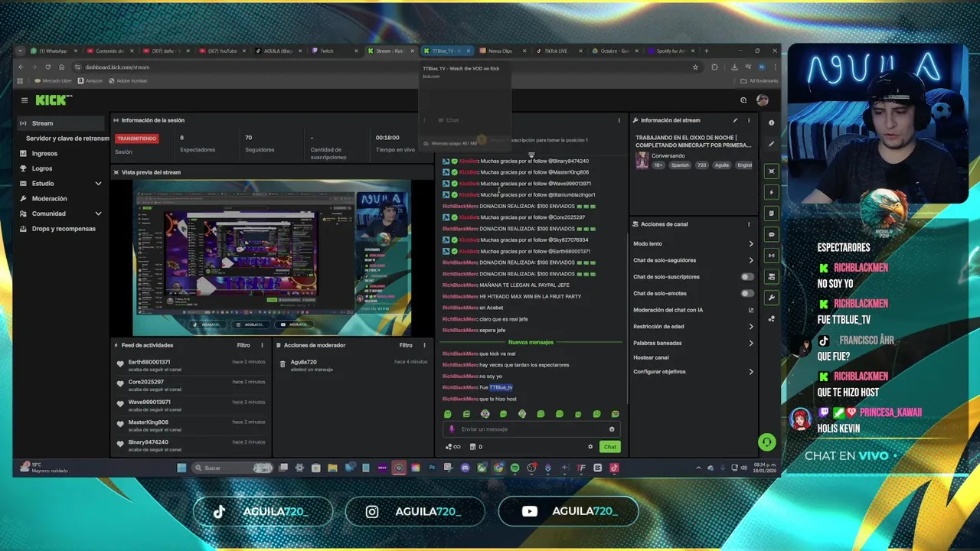Click Hostear canal in channel actions
The height and width of the screenshot is (551, 980).
click(651, 357)
